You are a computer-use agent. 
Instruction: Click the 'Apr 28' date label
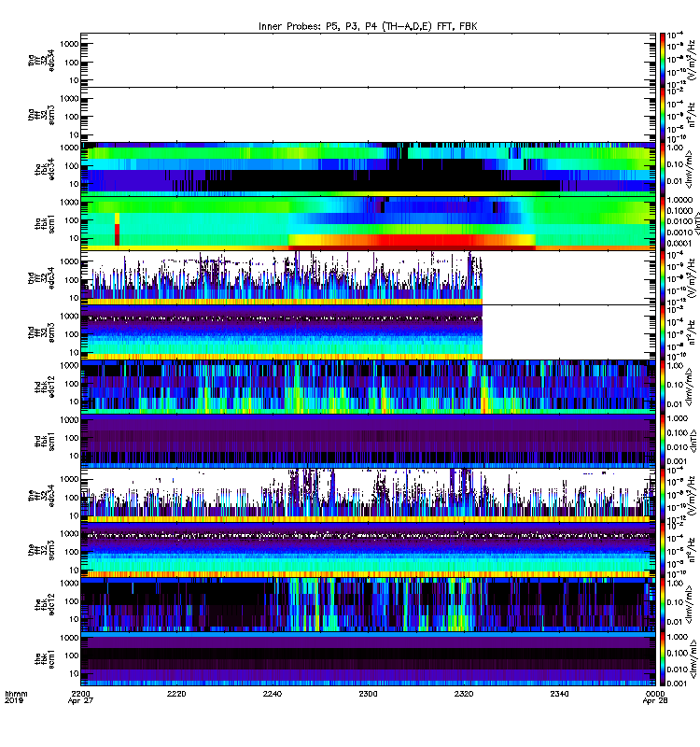[655, 701]
